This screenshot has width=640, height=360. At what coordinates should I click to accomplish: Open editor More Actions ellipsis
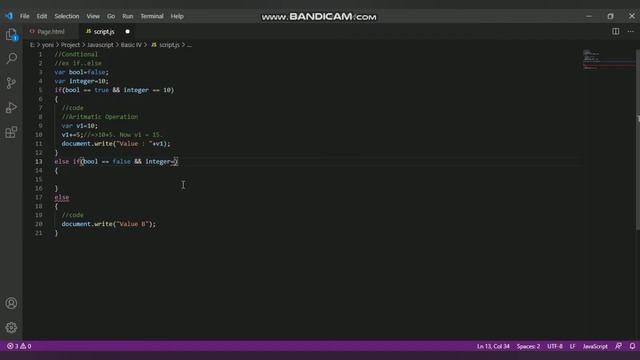point(631,31)
